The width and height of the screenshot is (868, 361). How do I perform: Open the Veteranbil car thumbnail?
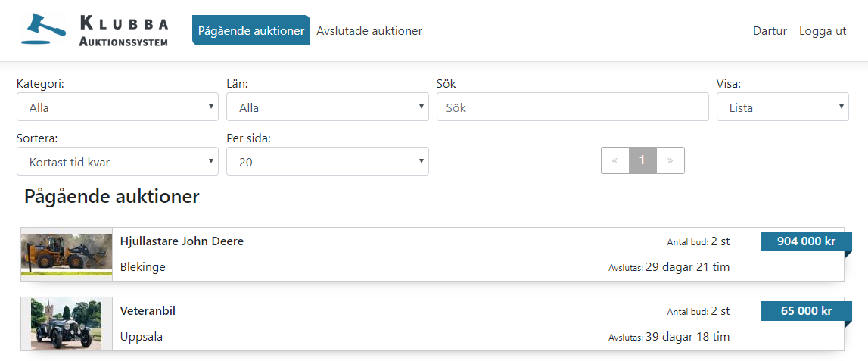click(x=67, y=324)
